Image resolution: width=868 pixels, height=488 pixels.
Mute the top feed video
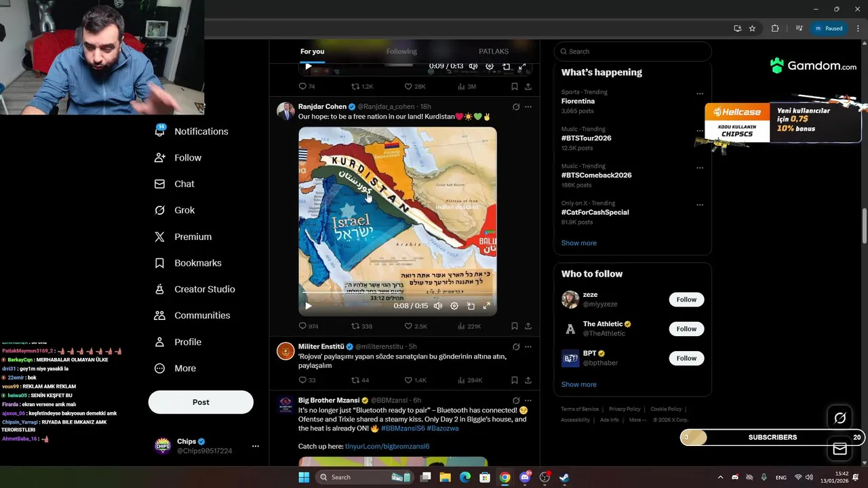[x=473, y=66]
